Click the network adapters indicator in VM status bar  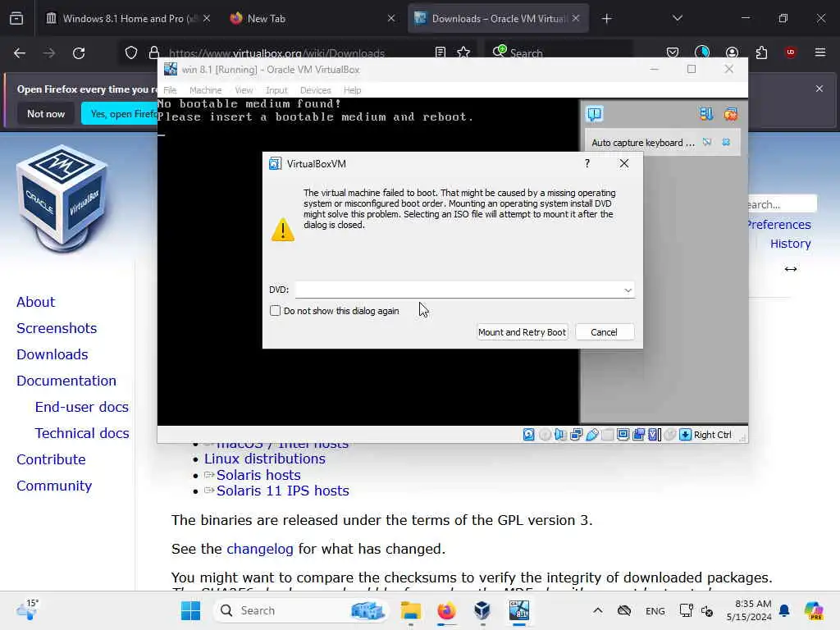(x=576, y=435)
